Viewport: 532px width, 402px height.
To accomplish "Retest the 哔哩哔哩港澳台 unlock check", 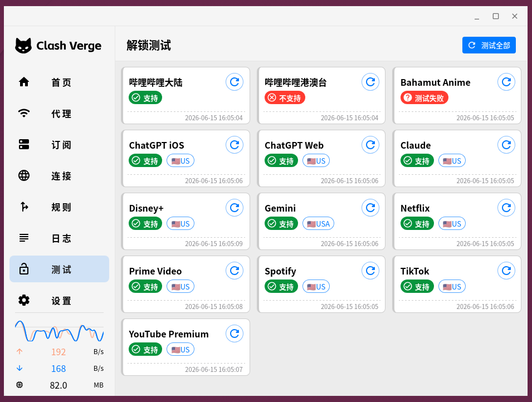I will tap(370, 82).
